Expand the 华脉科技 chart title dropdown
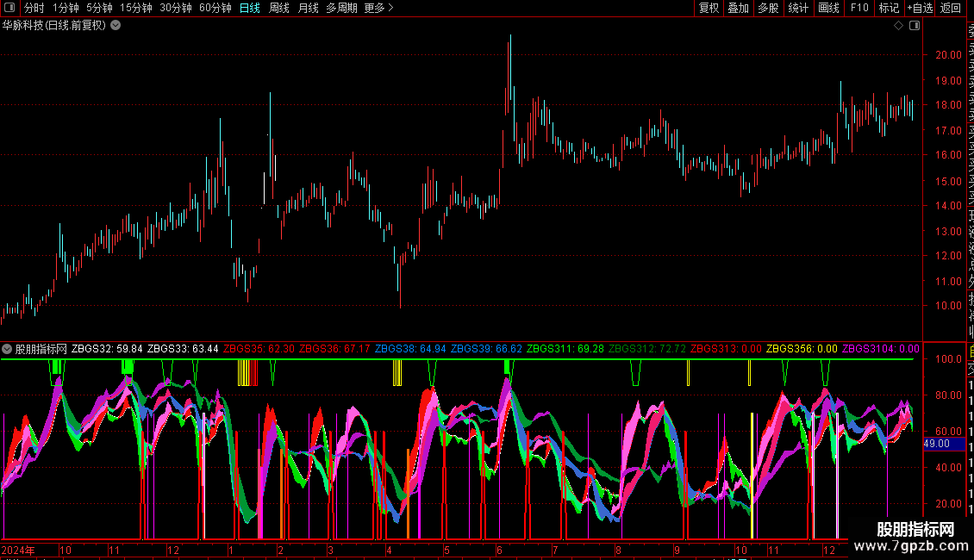974x560 pixels. (116, 26)
